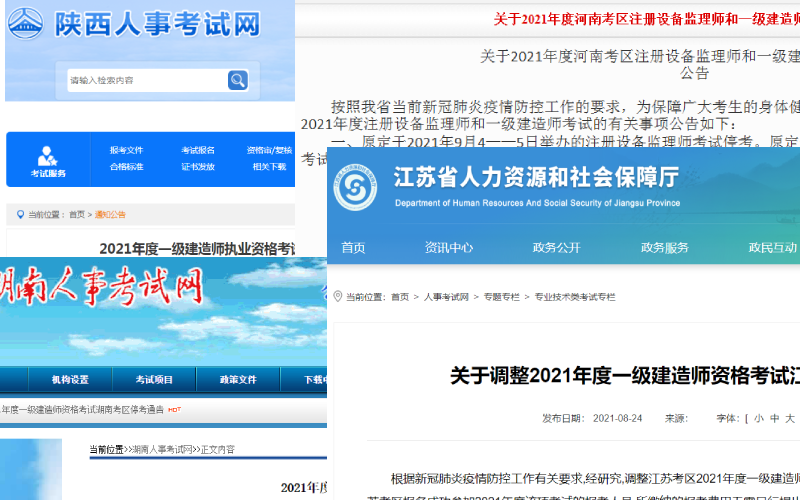Open 政策文件 tab on Hunan site
The height and width of the screenshot is (500, 800).
(x=239, y=380)
